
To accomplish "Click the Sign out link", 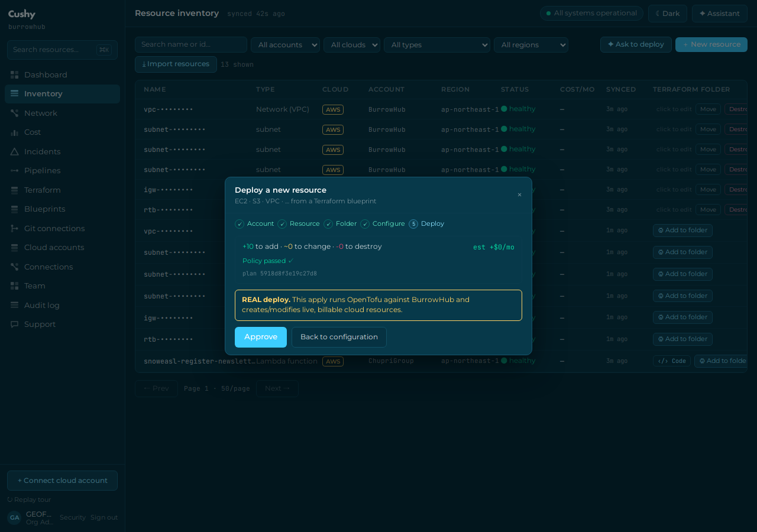I will pos(104,517).
